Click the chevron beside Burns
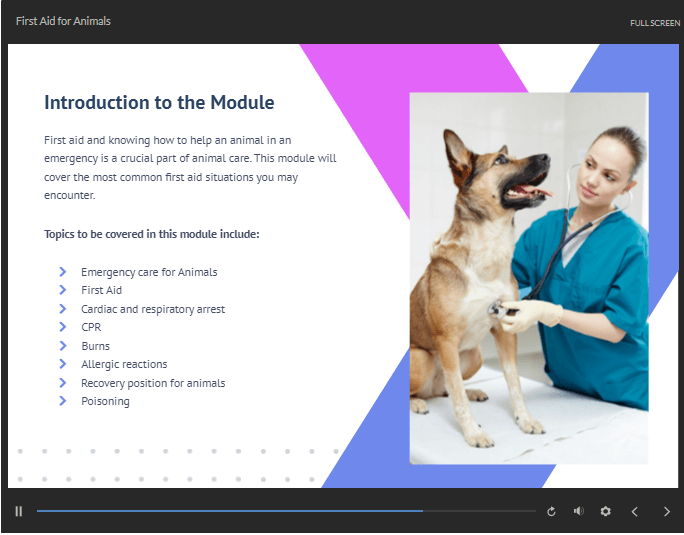 (x=63, y=346)
